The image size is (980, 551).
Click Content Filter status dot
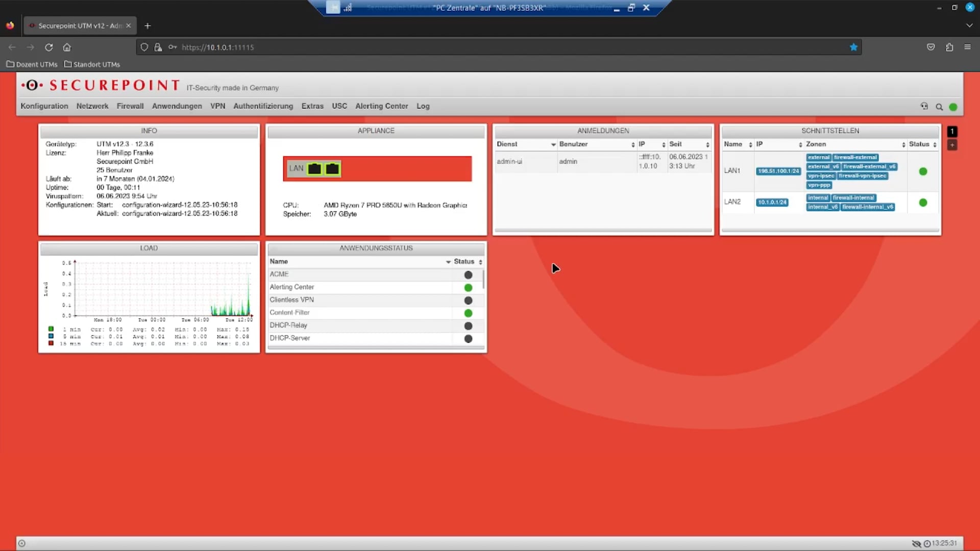pyautogui.click(x=468, y=313)
